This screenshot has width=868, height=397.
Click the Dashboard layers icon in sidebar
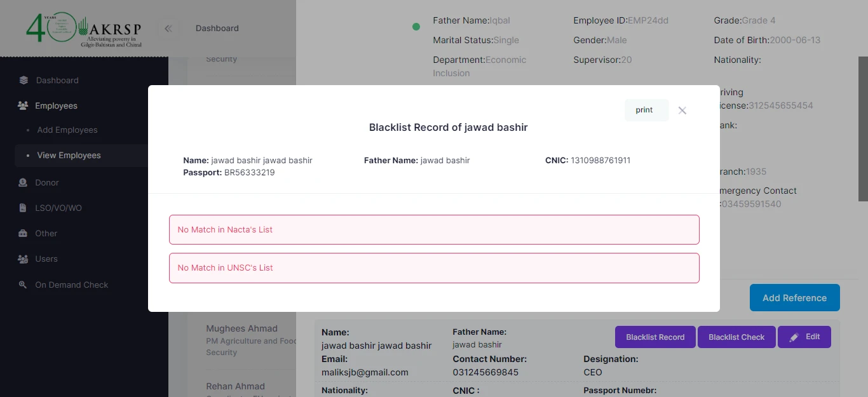[x=24, y=80]
